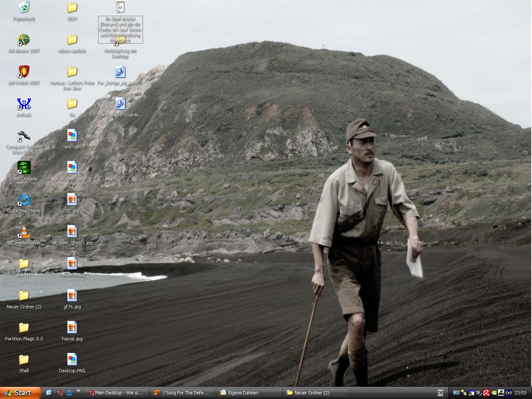The height and width of the screenshot is (399, 532).
Task: Select the QuickTime Player desktop icon
Action: tap(24, 200)
